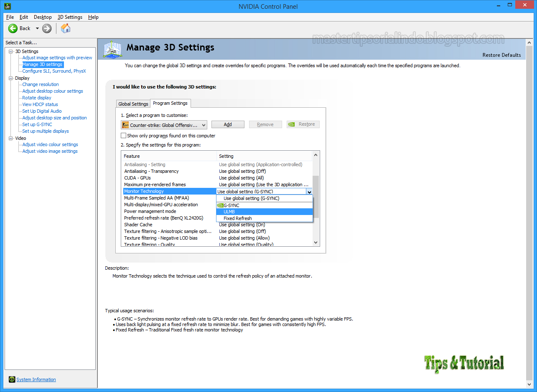Screen dimensions: 537x392
Task: Click main panel scroll down arrow
Action: pyautogui.click(x=529, y=384)
